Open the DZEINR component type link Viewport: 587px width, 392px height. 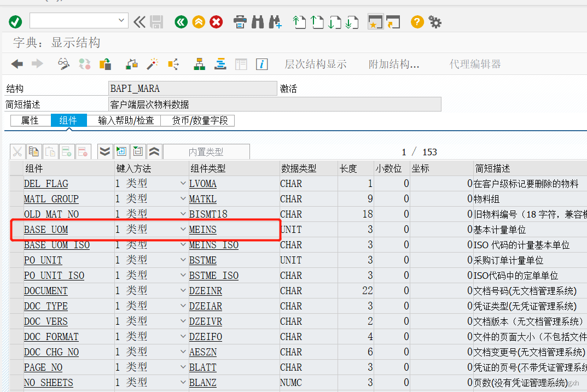pos(206,291)
